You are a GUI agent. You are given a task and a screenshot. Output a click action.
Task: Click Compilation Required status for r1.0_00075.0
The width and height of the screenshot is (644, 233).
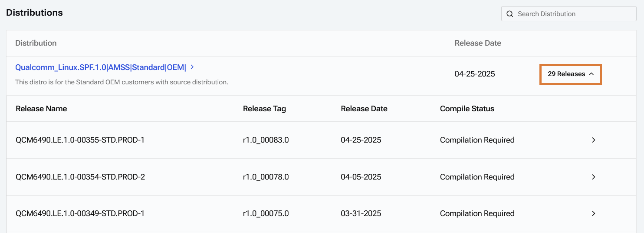[477, 213]
